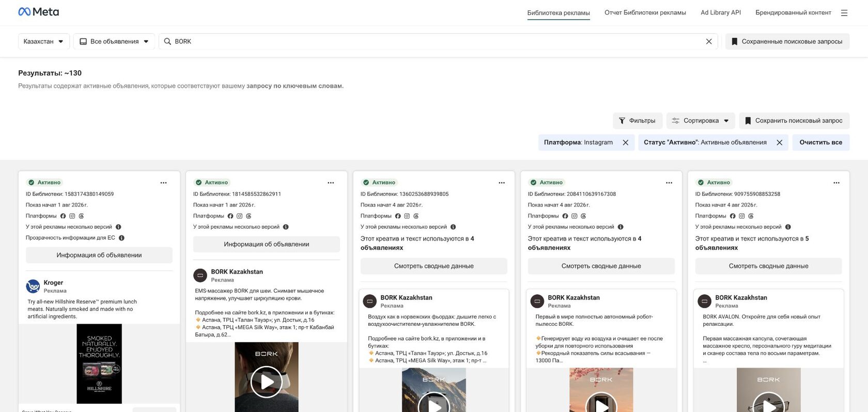Show versions info icon for ad 2084110639167308
The height and width of the screenshot is (412, 868).
(621, 227)
